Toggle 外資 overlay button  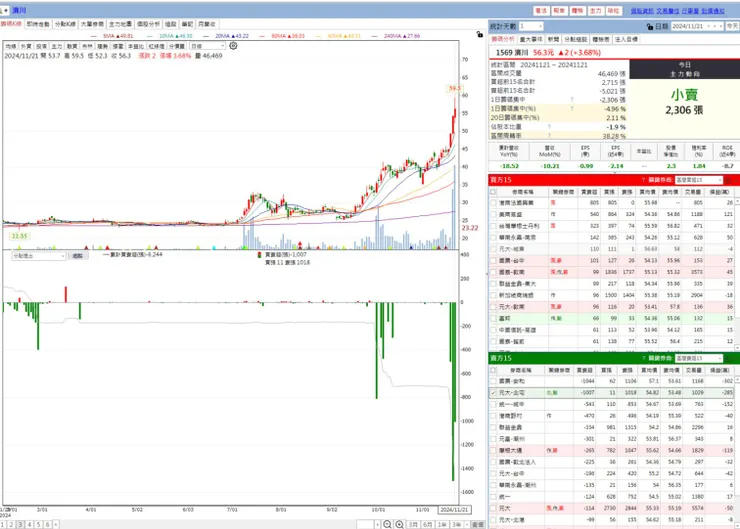(26, 46)
